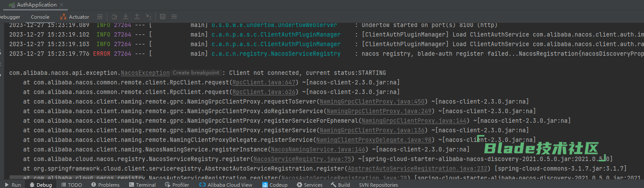Click the Step Over icon
Image resolution: width=644 pixels, height=188 pixels.
114,17
